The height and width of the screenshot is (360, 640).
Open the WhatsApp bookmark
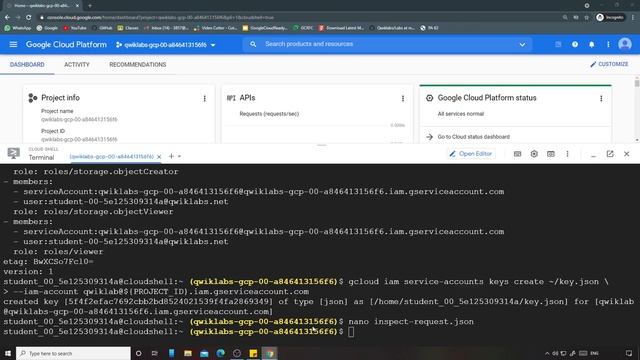pyautogui.click(x=18, y=28)
